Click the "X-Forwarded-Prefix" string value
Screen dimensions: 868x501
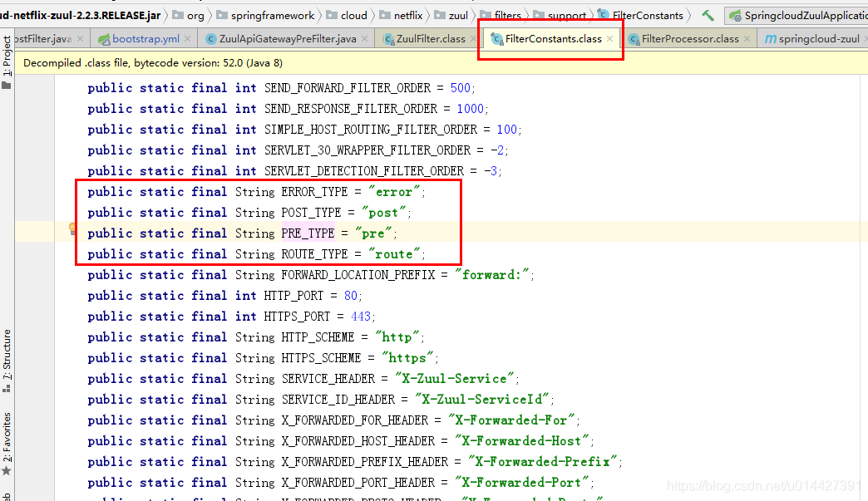pyautogui.click(x=542, y=462)
